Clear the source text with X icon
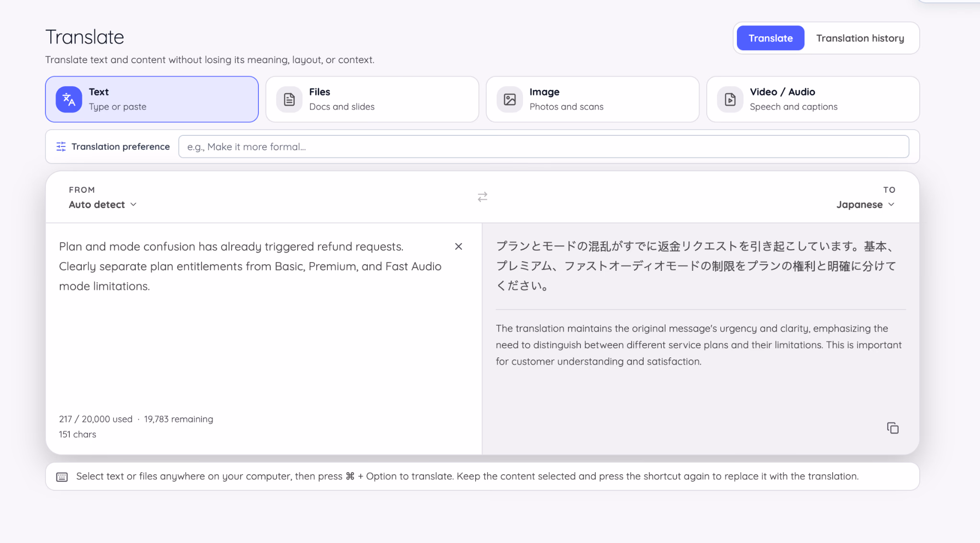 458,246
